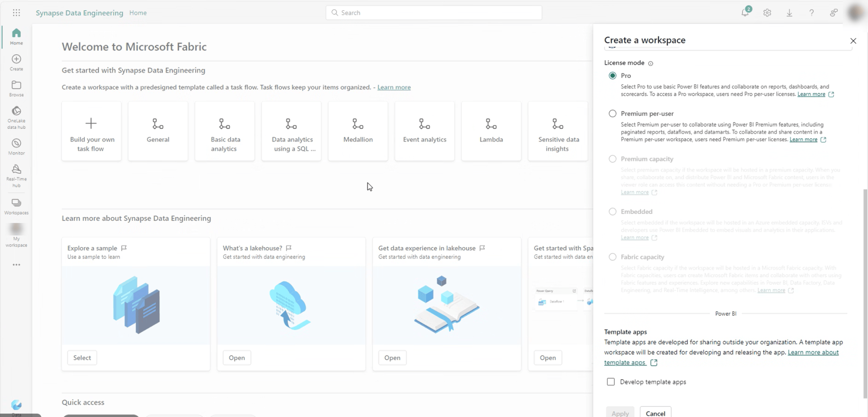Select Fabric capacity license mode
Screen dimensions: 868x417
coord(612,256)
